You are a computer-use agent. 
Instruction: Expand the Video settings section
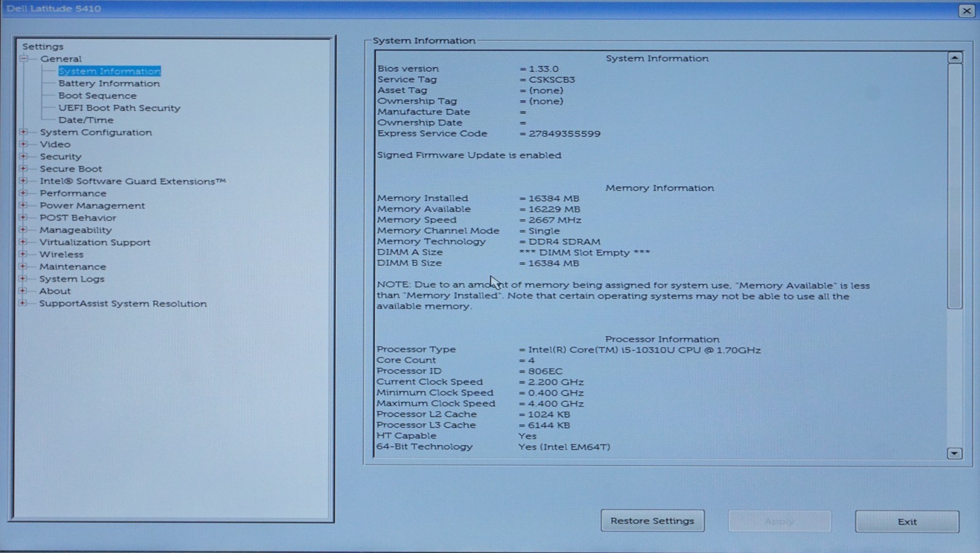point(23,144)
